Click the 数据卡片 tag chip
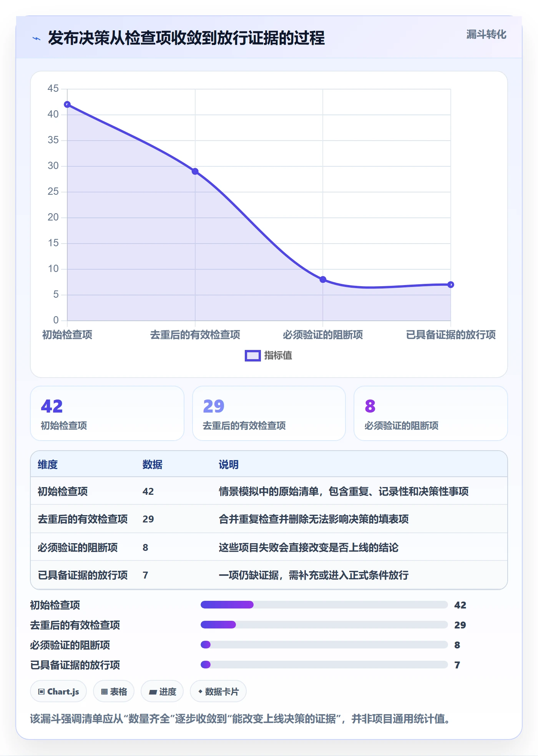The image size is (538, 756). pos(218,691)
